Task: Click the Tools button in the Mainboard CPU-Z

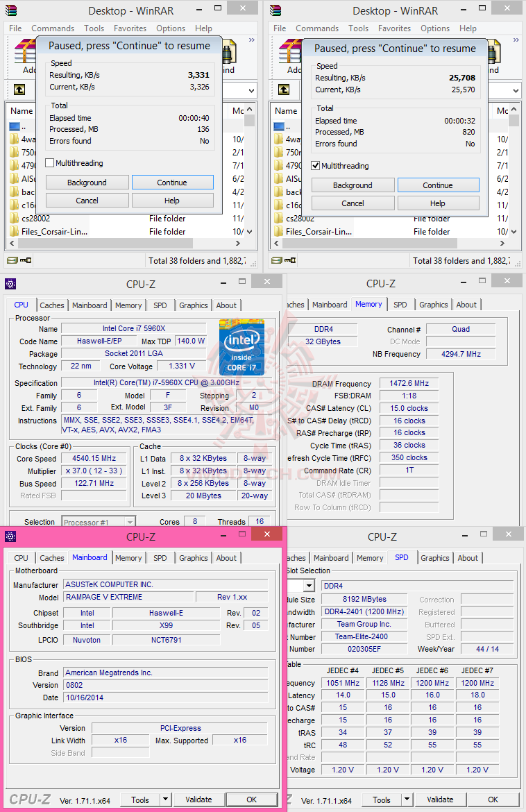Action: 140,800
